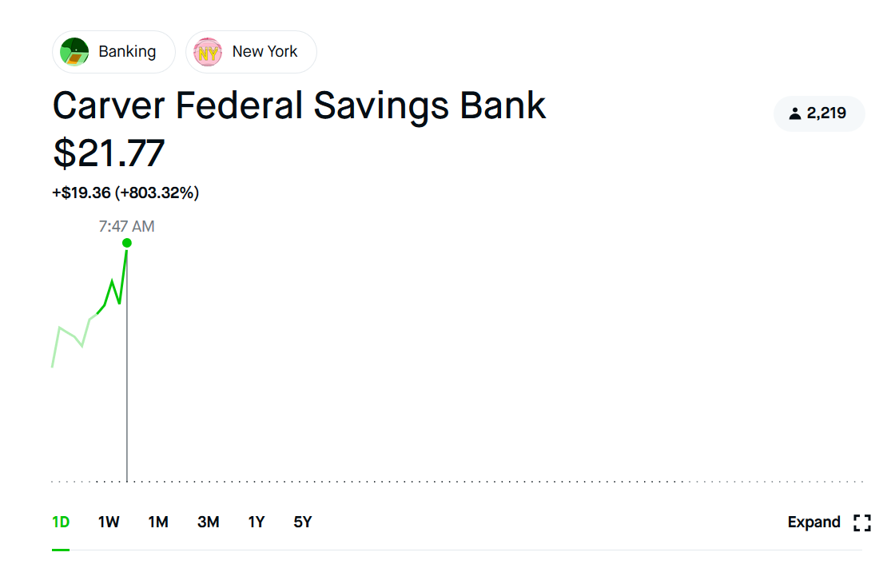
Task: Click the fullscreen corners icon
Action: coord(861,522)
